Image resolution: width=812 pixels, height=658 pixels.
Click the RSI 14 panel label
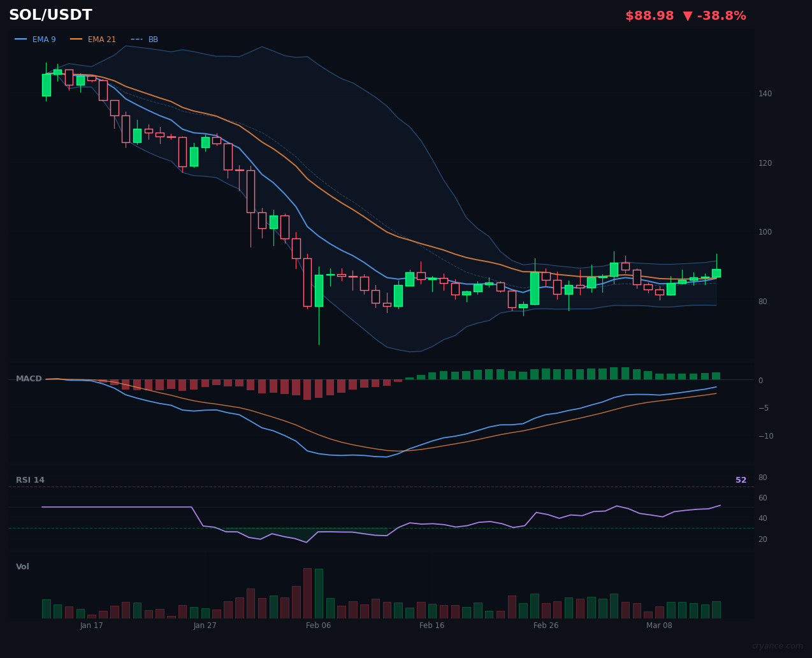(x=31, y=479)
